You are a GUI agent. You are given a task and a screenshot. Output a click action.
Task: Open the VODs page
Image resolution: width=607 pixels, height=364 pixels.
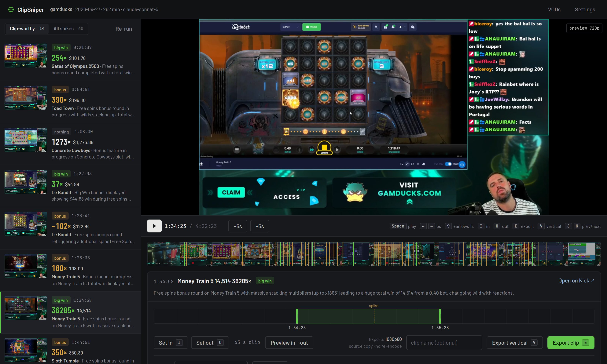554,9
